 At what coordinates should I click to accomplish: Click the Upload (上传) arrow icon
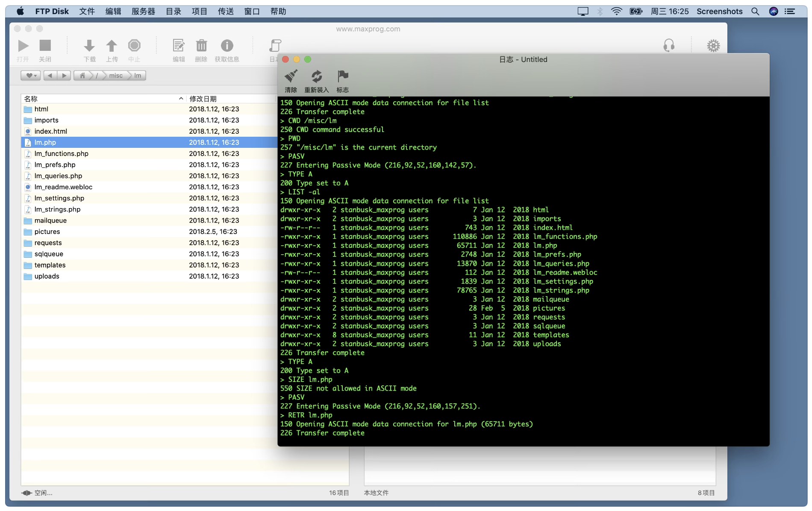pos(112,46)
